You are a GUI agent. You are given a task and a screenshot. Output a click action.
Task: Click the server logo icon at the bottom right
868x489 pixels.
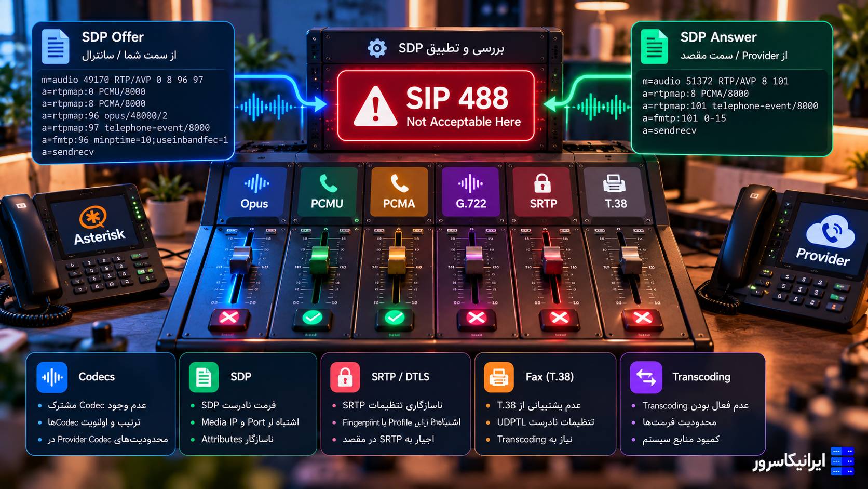tap(842, 461)
